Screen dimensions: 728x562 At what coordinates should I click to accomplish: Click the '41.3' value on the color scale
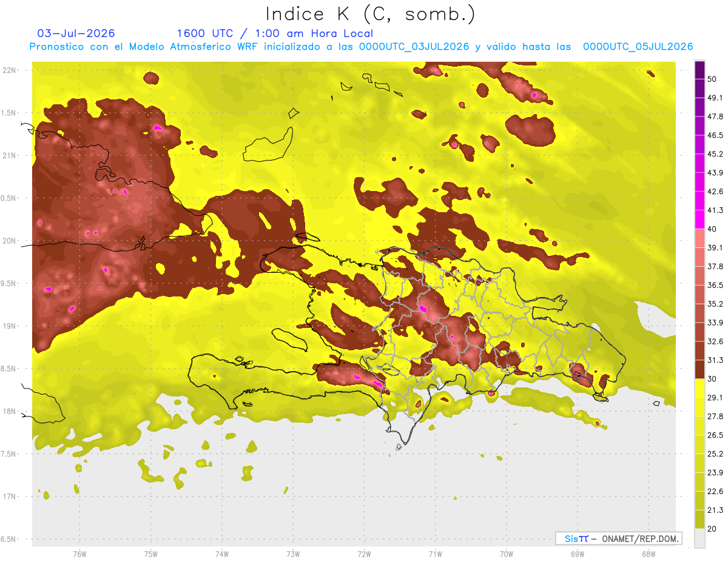(x=715, y=210)
